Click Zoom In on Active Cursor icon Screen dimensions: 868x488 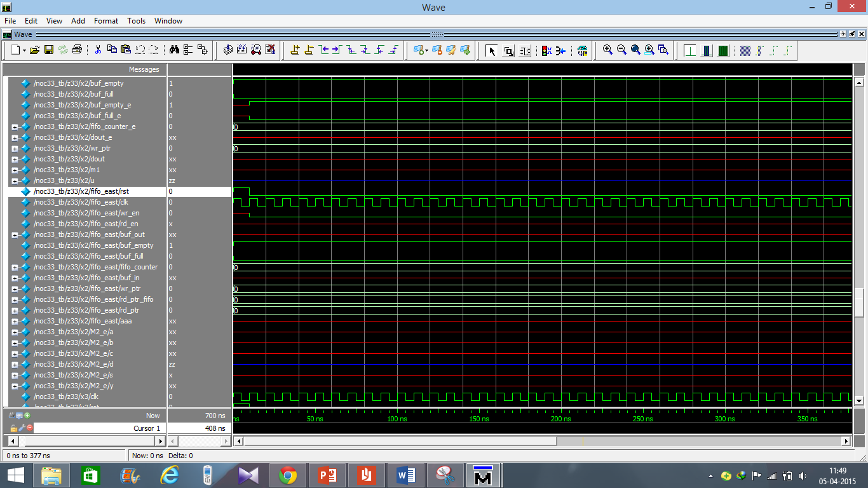coord(649,50)
